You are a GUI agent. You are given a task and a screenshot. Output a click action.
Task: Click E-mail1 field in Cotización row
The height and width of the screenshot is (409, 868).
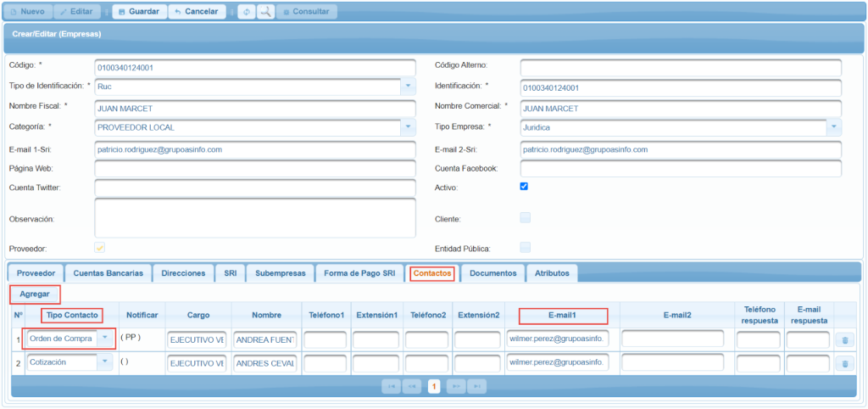click(558, 363)
